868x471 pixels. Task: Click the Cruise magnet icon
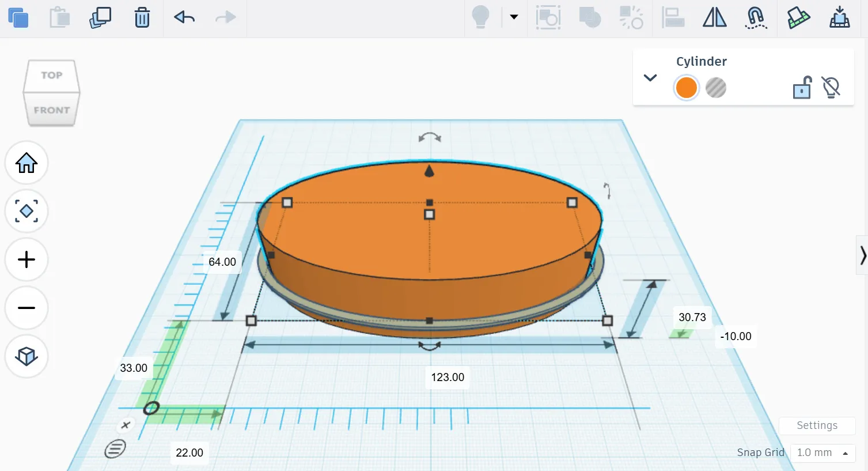click(756, 17)
